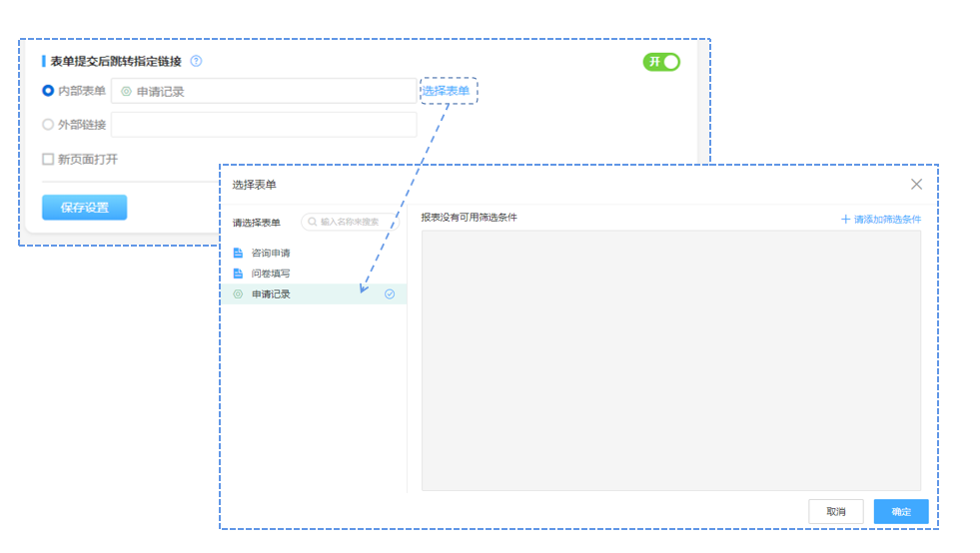Enable the 新页面打开 checkbox
This screenshot has width=980, height=553.
tap(48, 159)
